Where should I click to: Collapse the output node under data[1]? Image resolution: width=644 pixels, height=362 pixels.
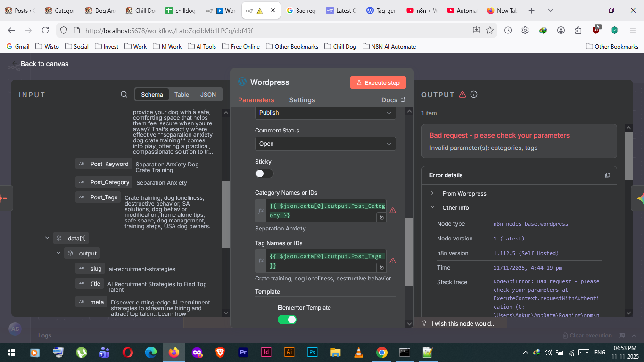(58, 253)
